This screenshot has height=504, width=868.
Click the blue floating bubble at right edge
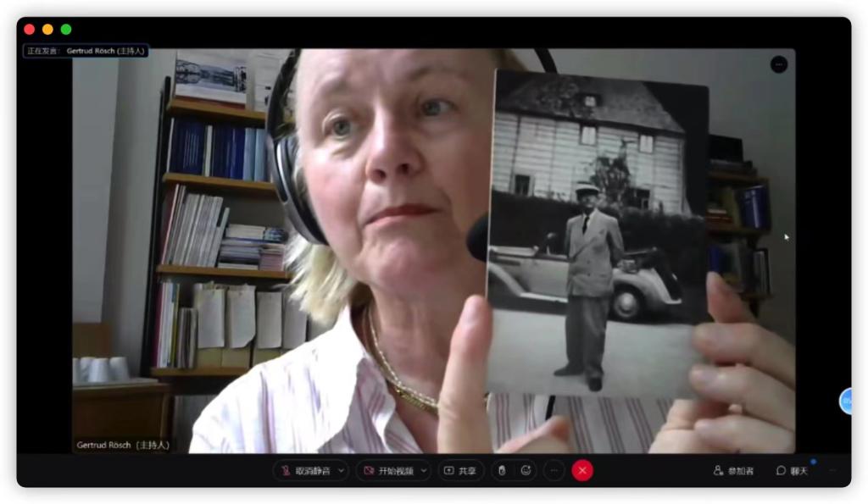click(x=846, y=402)
